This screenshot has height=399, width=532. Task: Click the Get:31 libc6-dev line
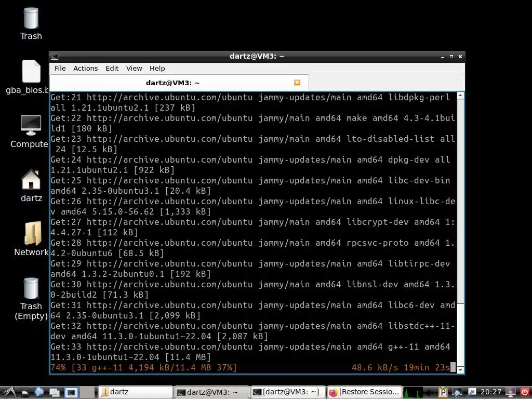point(253,310)
